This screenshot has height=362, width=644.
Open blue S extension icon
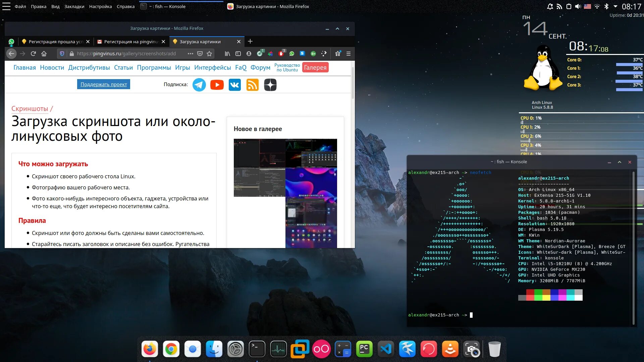tap(302, 53)
